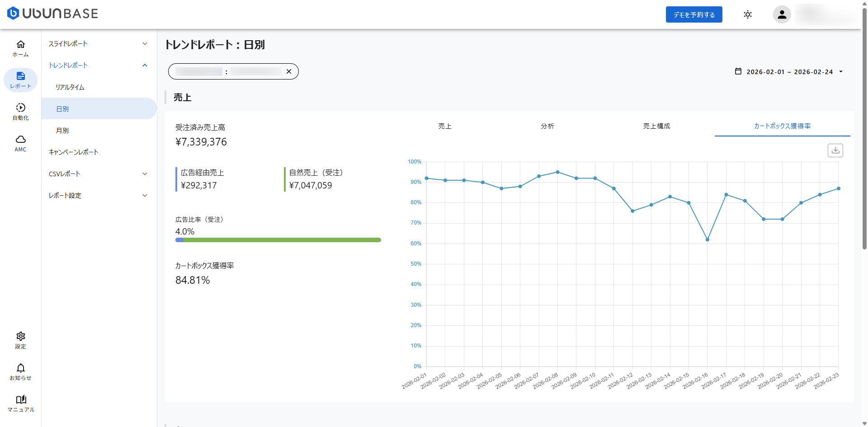
Task: Open the キャンペーンレポート link
Action: click(x=74, y=152)
